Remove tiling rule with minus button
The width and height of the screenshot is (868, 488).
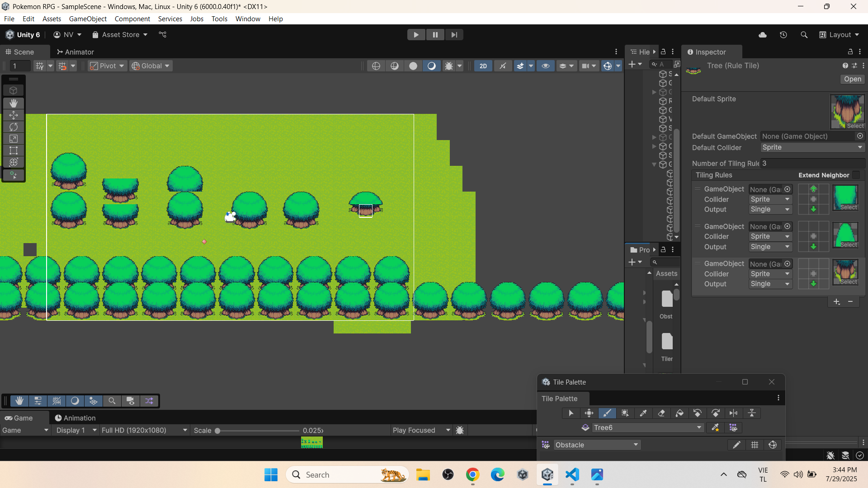[x=850, y=302]
